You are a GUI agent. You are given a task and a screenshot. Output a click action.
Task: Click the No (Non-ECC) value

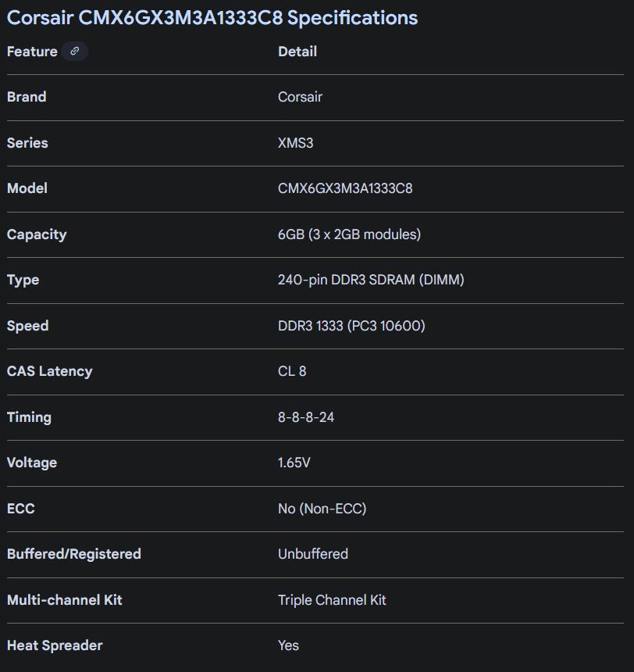point(322,509)
